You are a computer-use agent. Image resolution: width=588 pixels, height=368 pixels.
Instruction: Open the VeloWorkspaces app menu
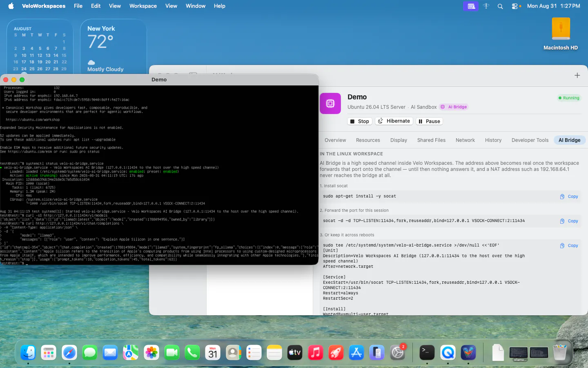coord(44,6)
